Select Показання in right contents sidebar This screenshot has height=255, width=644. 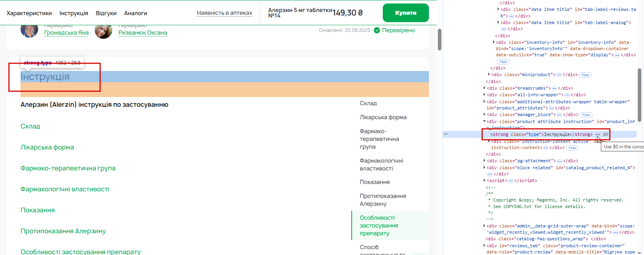click(x=375, y=182)
